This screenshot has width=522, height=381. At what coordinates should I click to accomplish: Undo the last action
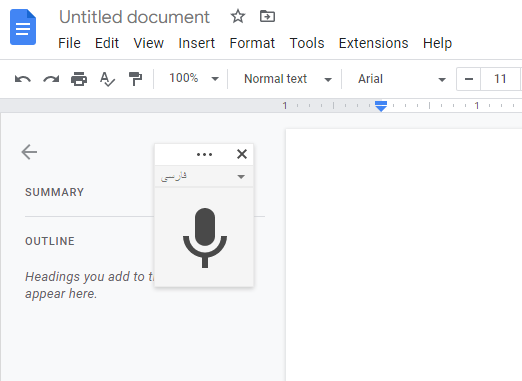(x=23, y=79)
